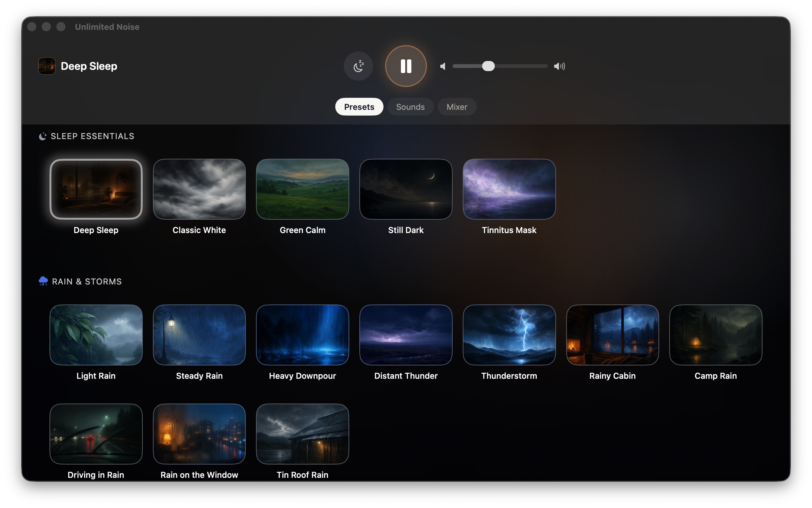Switch to the Sounds tab
Image resolution: width=812 pixels, height=508 pixels.
[410, 107]
